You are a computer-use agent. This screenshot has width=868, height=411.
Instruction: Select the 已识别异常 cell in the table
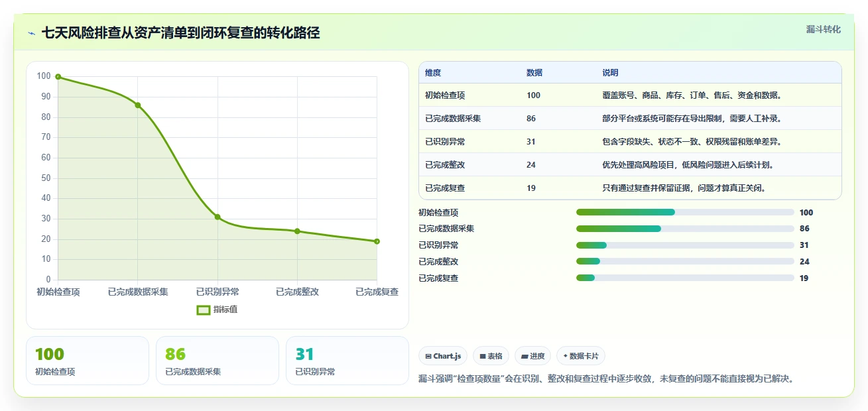[x=445, y=142]
